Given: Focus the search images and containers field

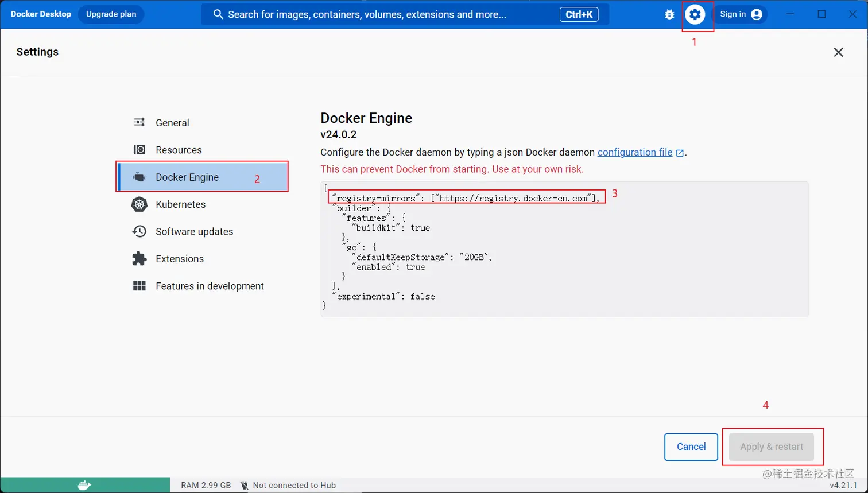Looking at the screenshot, I should point(405,14).
